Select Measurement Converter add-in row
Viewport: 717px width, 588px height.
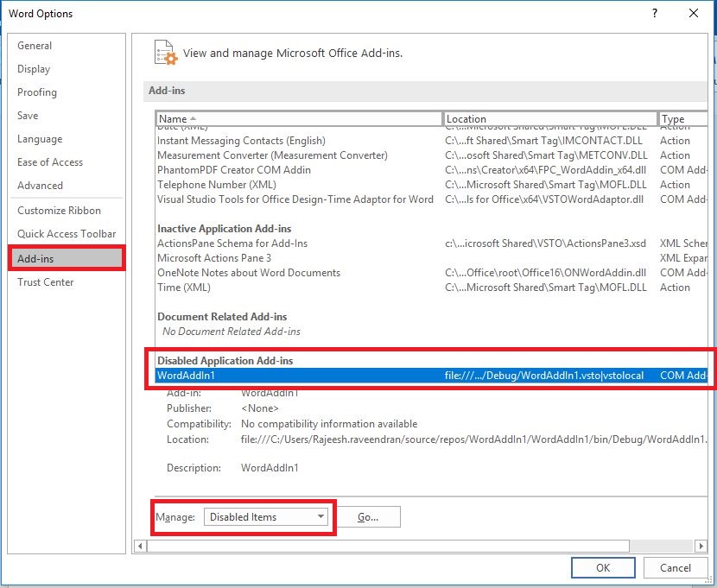coord(432,155)
